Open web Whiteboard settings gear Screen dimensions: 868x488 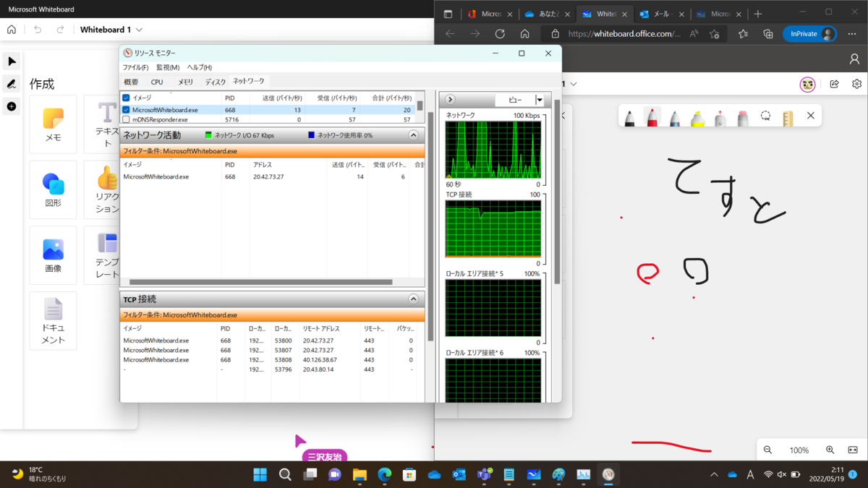[x=856, y=84]
